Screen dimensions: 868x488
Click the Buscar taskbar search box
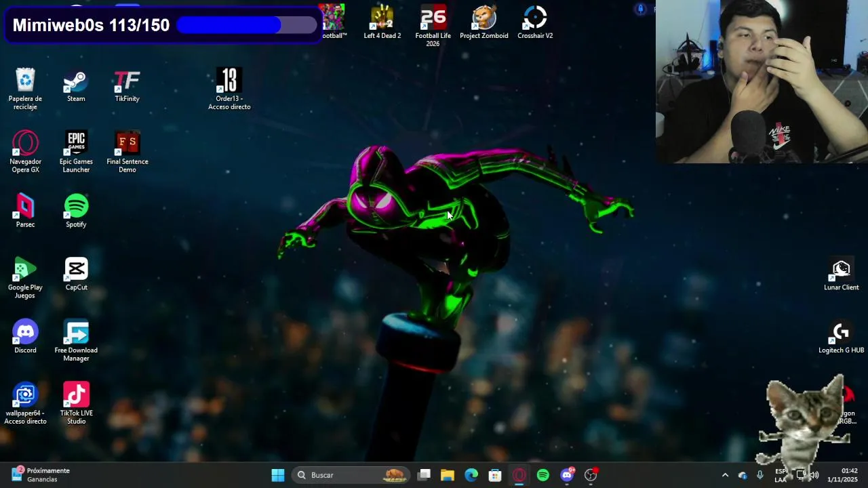(x=351, y=475)
